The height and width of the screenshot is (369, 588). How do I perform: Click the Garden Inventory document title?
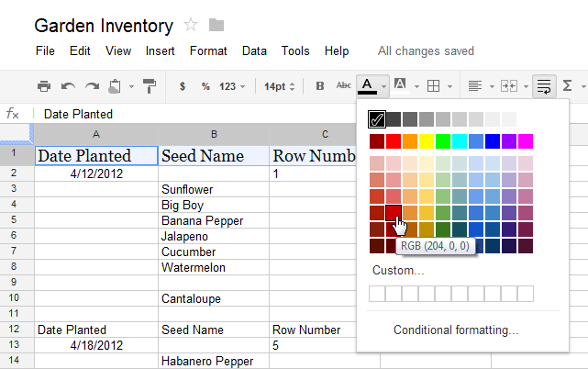(x=104, y=26)
